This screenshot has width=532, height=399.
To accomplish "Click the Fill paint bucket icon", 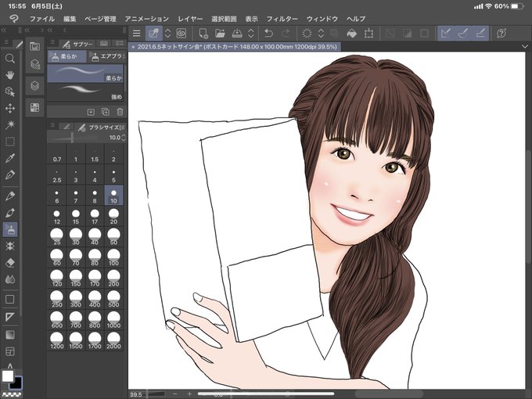I will [352, 33].
